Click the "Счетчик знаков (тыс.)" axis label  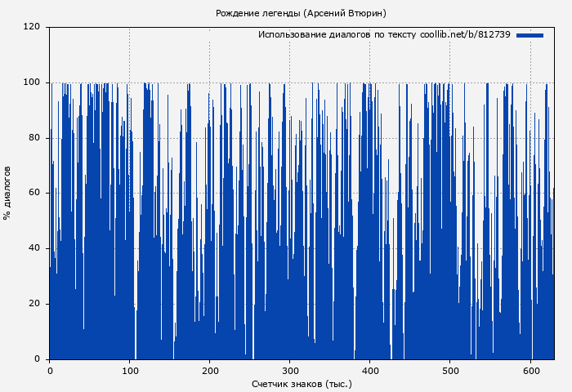coord(302,383)
